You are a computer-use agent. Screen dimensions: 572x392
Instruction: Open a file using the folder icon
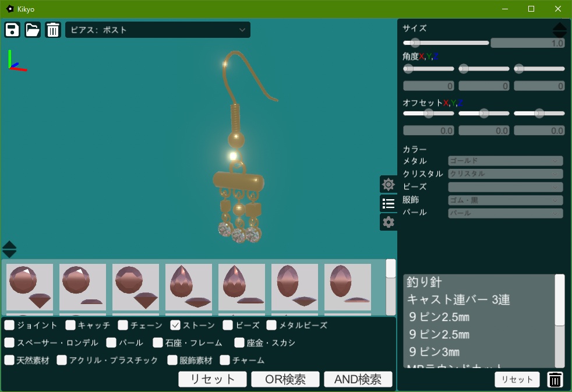[x=33, y=30]
